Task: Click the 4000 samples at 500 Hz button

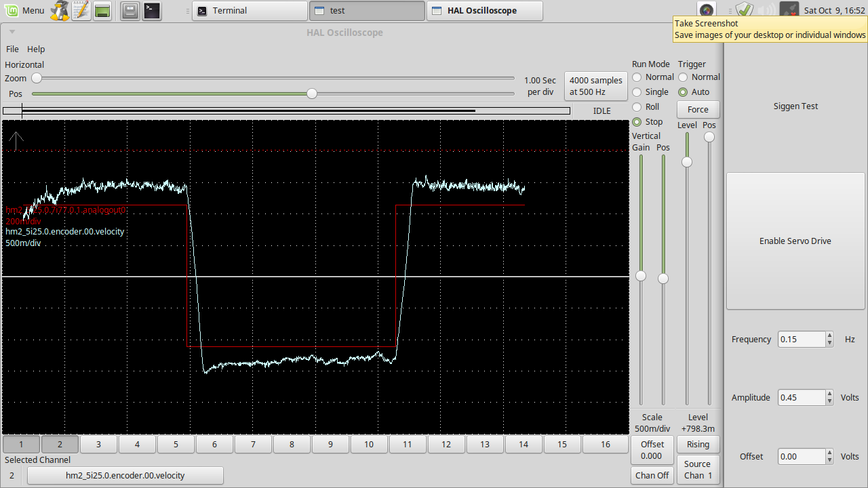Action: click(596, 86)
